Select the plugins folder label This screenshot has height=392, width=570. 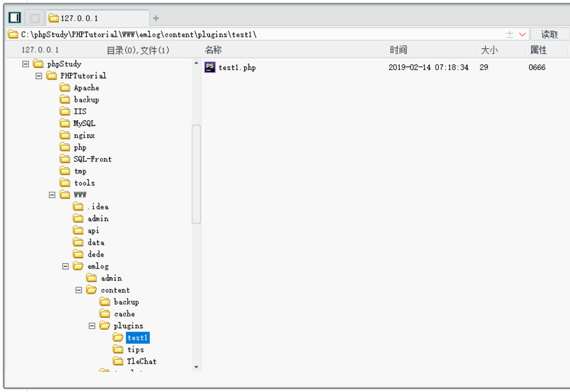128,326
